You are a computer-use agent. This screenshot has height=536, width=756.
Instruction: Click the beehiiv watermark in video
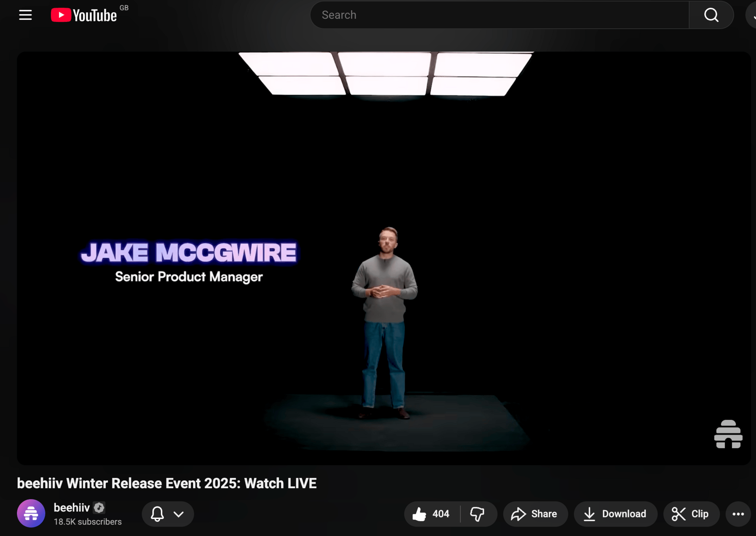point(728,434)
